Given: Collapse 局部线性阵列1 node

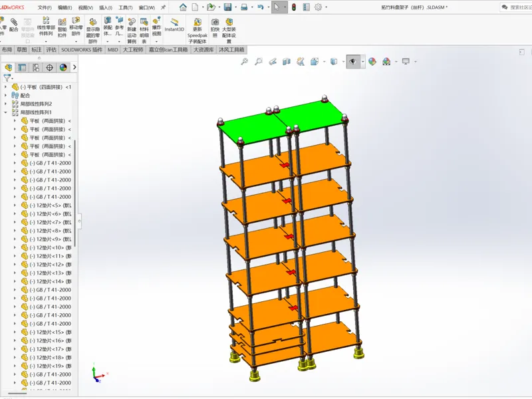Looking at the screenshot, I should [x=5, y=112].
